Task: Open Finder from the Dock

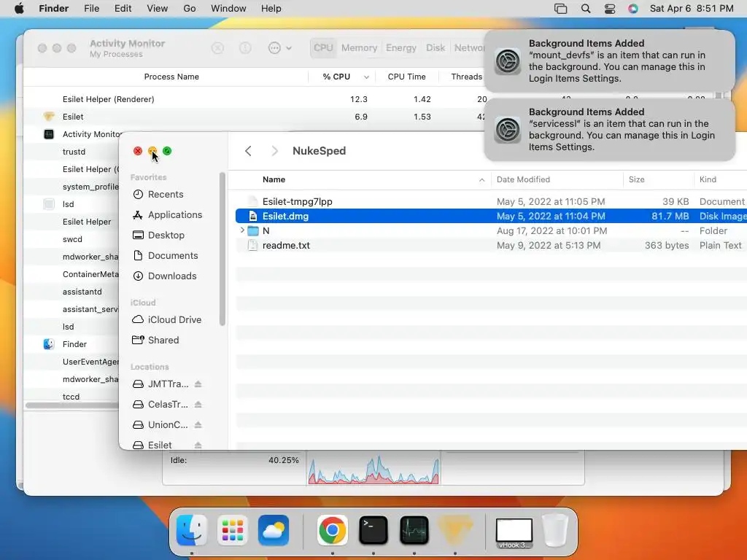Action: pos(192,530)
